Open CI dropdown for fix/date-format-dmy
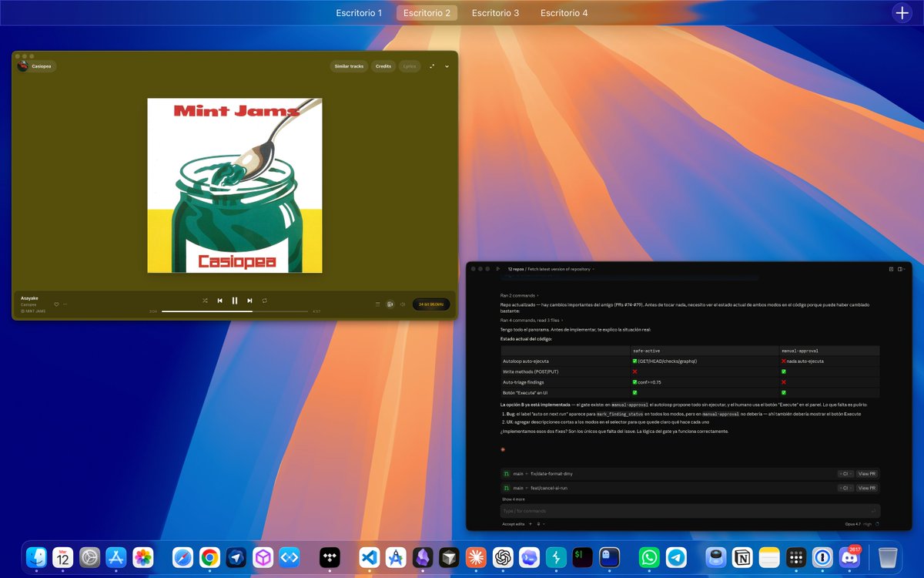 tap(845, 474)
